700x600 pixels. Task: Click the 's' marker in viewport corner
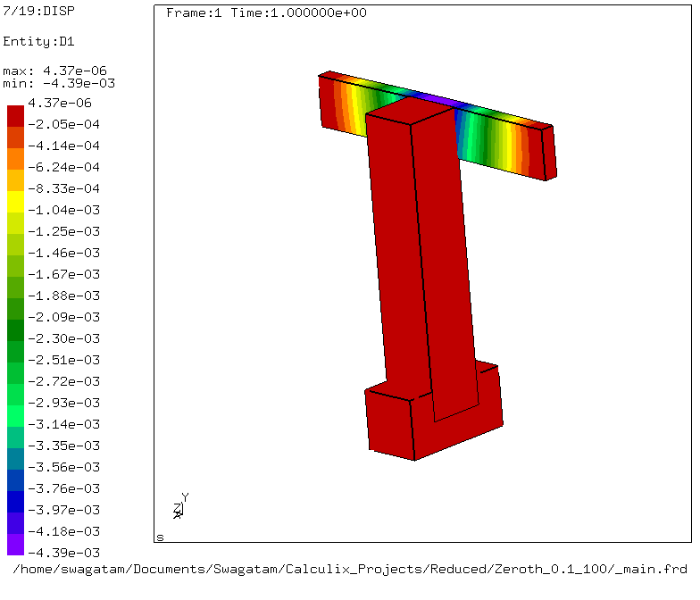(161, 537)
